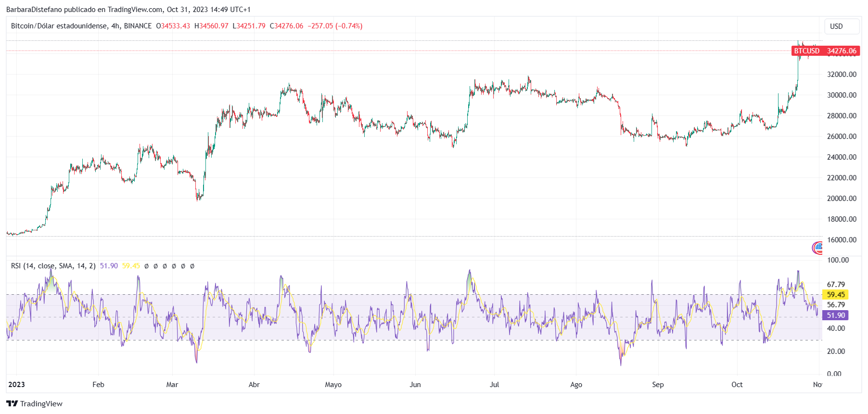This screenshot has width=868, height=414.
Task: Click the 30000.00 price scale label
Action: (x=842, y=95)
